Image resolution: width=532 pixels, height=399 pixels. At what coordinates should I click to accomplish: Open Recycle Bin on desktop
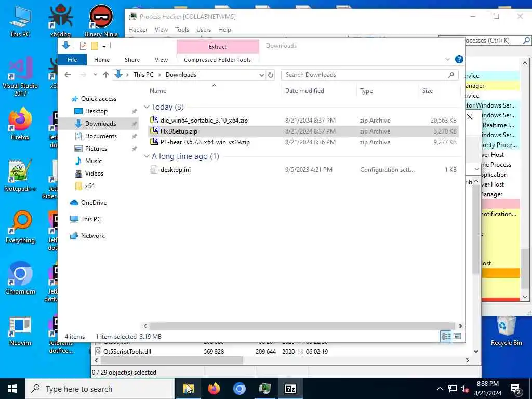pyautogui.click(x=506, y=331)
